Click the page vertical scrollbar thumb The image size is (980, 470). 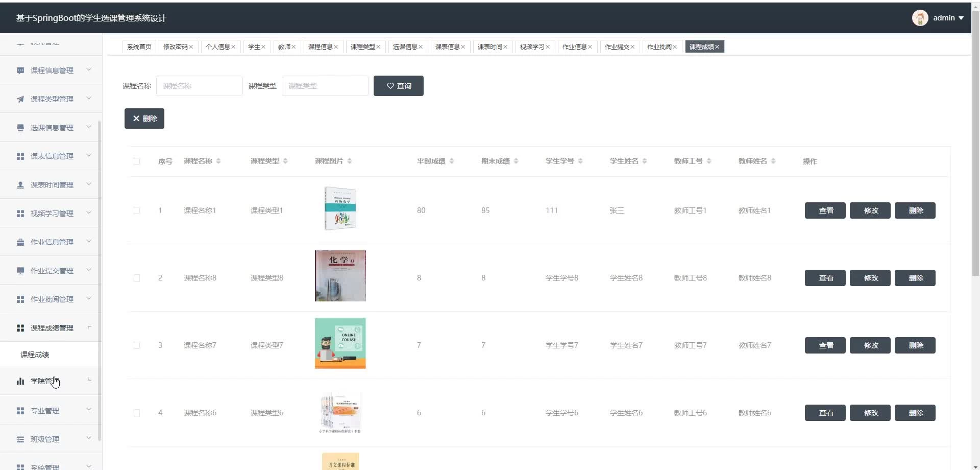click(975, 143)
